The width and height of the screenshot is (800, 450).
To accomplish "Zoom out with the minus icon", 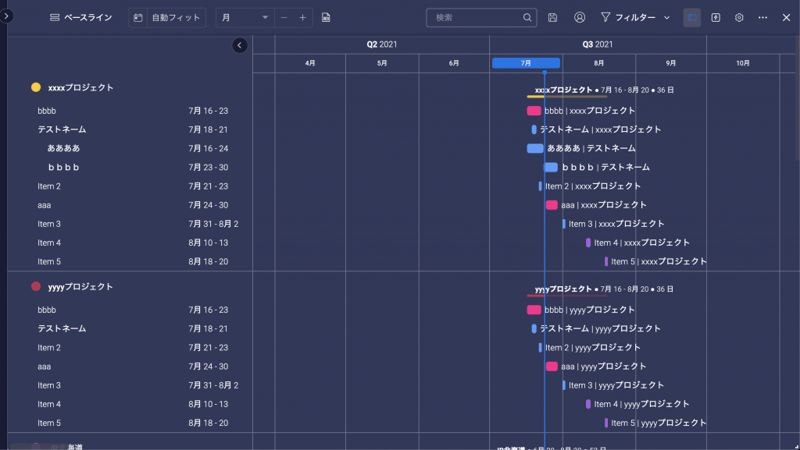I will click(284, 18).
